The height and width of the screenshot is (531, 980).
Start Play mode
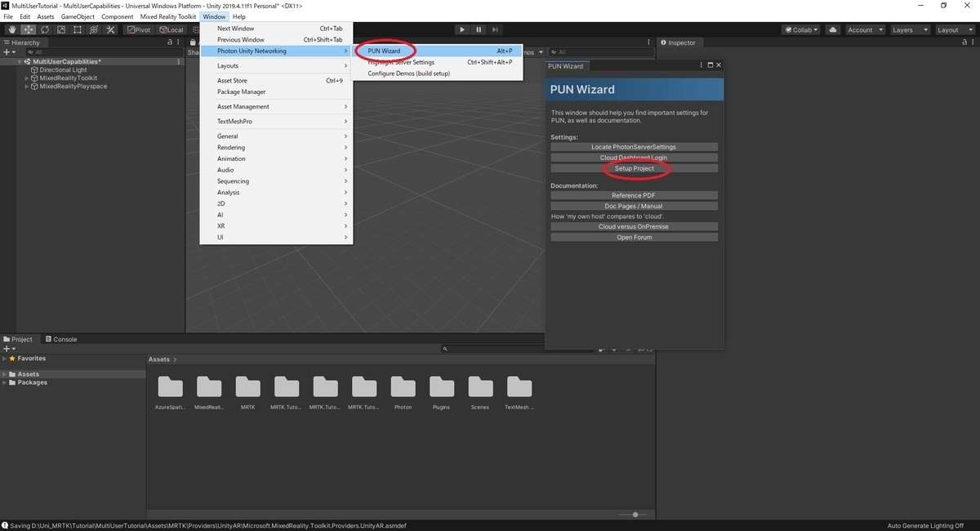point(462,29)
